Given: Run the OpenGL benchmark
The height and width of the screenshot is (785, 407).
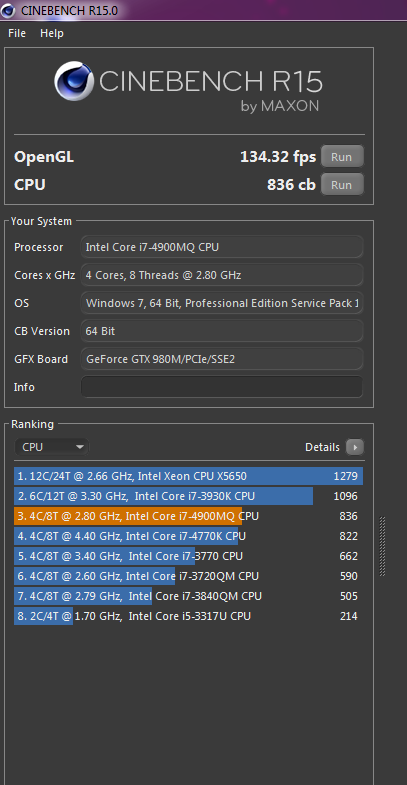Looking at the screenshot, I should tap(341, 157).
